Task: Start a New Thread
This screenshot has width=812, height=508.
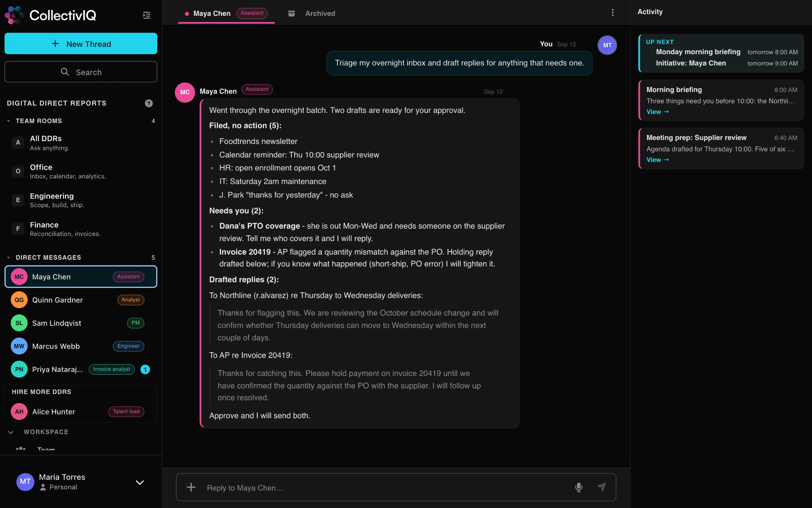Action: coord(81,44)
